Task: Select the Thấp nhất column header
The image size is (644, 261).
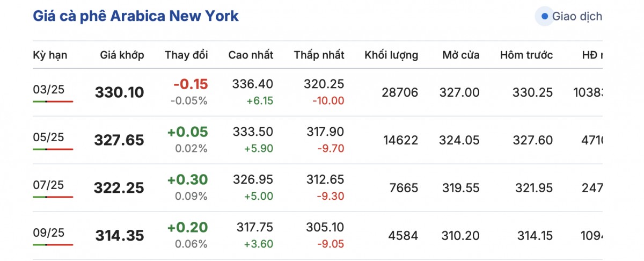Action: (x=319, y=55)
